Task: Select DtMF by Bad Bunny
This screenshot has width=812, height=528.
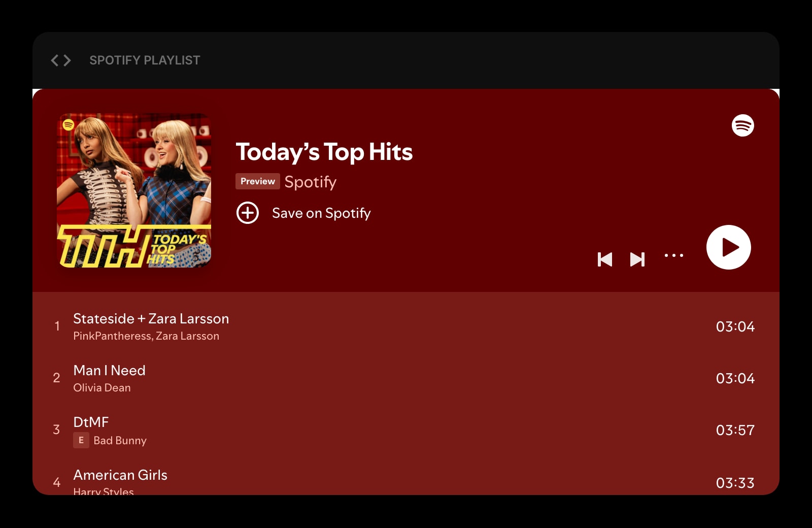Action: tap(91, 422)
